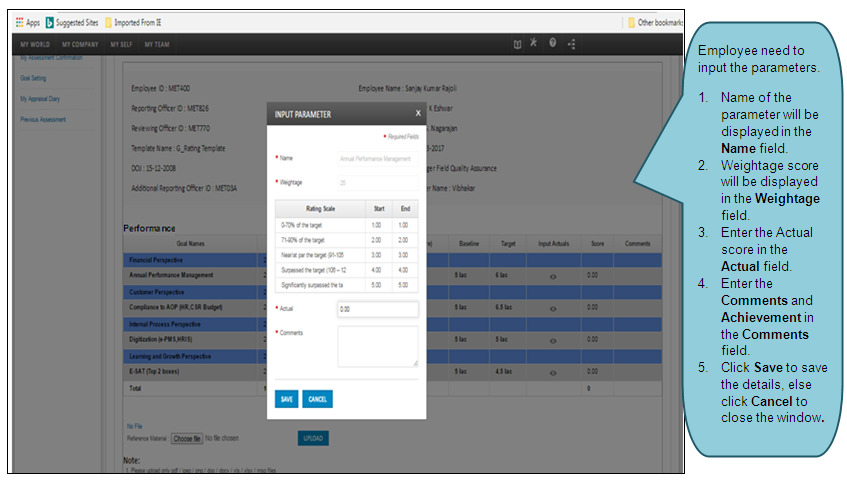Click Template Name : G_Rating Template text

click(178, 148)
